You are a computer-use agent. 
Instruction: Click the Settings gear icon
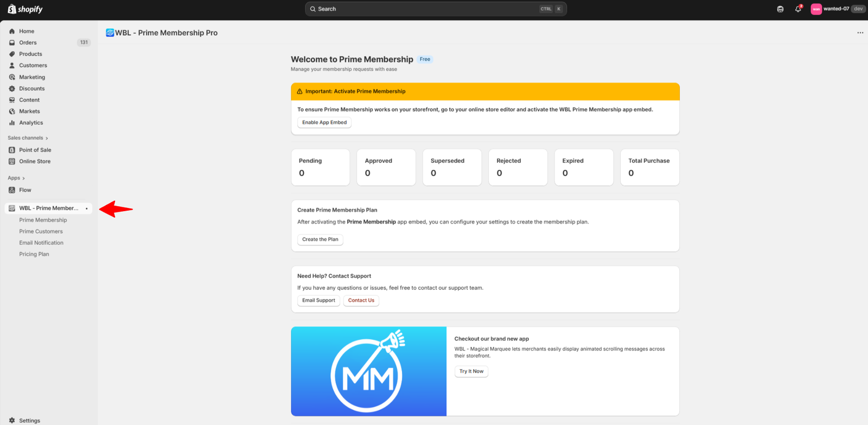point(12,421)
